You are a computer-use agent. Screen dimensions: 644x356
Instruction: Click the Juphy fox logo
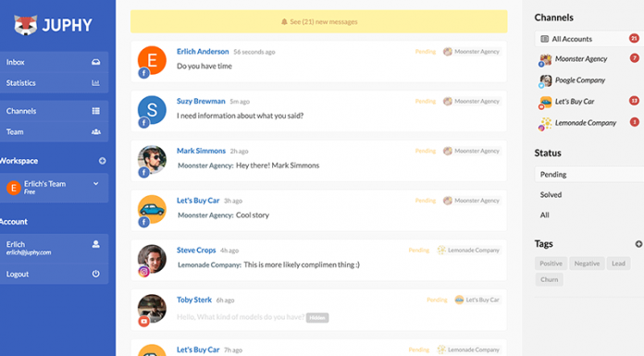point(26,25)
